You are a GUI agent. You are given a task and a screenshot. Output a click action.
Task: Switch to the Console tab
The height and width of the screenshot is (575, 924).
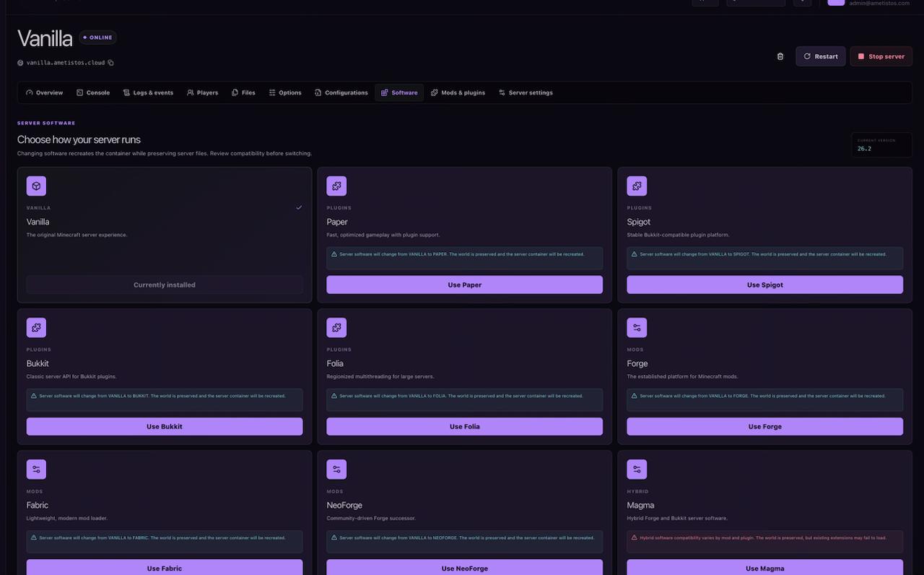pyautogui.click(x=93, y=92)
